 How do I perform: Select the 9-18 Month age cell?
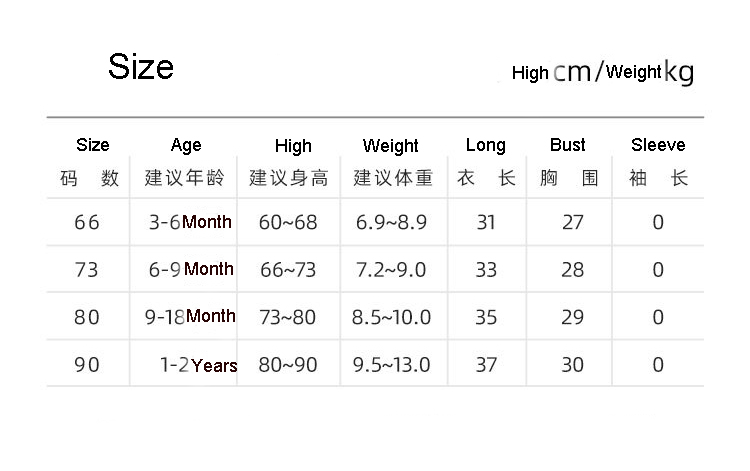pyautogui.click(x=190, y=317)
